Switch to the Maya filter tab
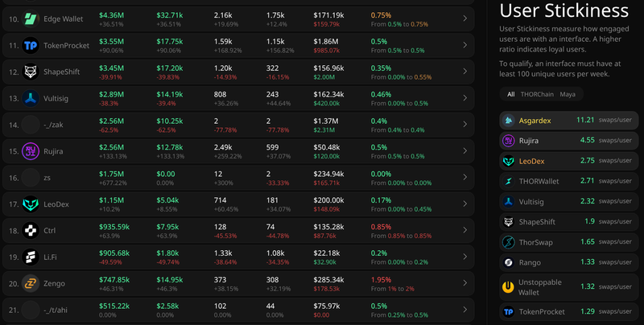 tap(568, 94)
